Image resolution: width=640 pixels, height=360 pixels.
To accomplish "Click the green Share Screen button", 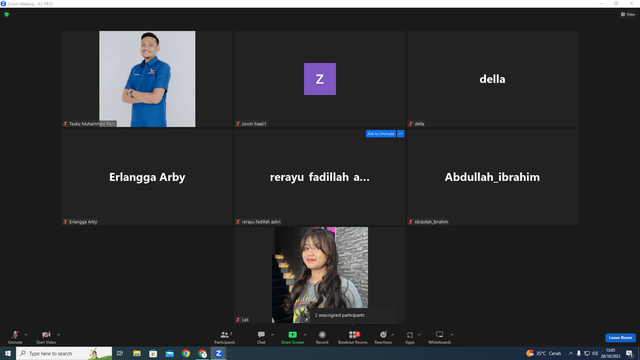I will pos(292,337).
